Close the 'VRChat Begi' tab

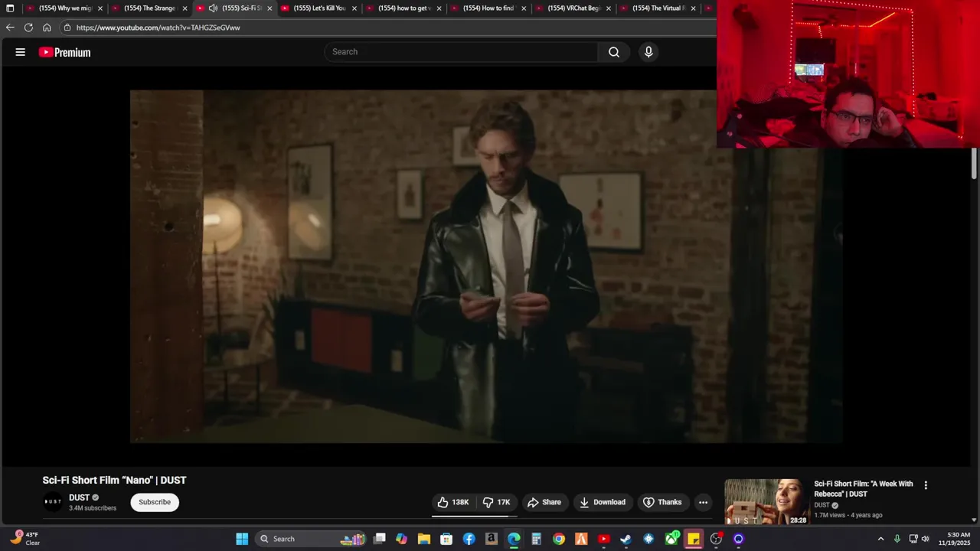609,8
